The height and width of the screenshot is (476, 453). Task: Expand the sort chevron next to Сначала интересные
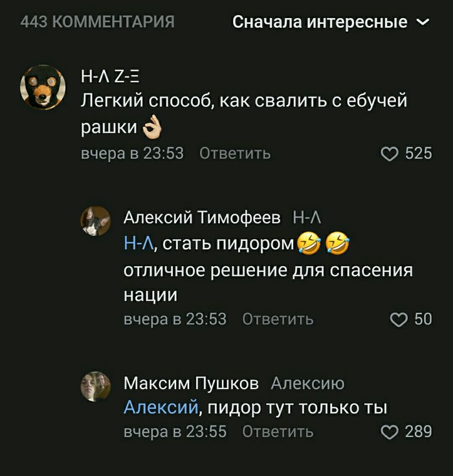point(423,22)
